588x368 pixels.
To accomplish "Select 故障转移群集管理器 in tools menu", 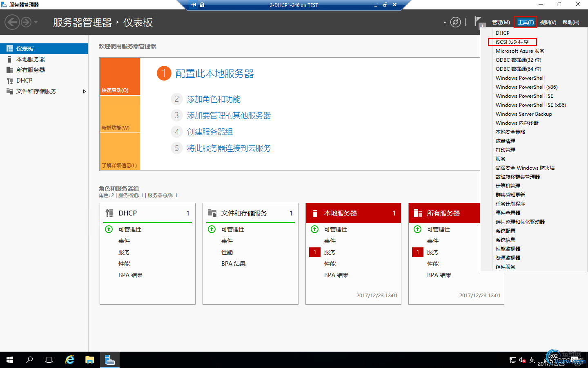I will 518,177.
